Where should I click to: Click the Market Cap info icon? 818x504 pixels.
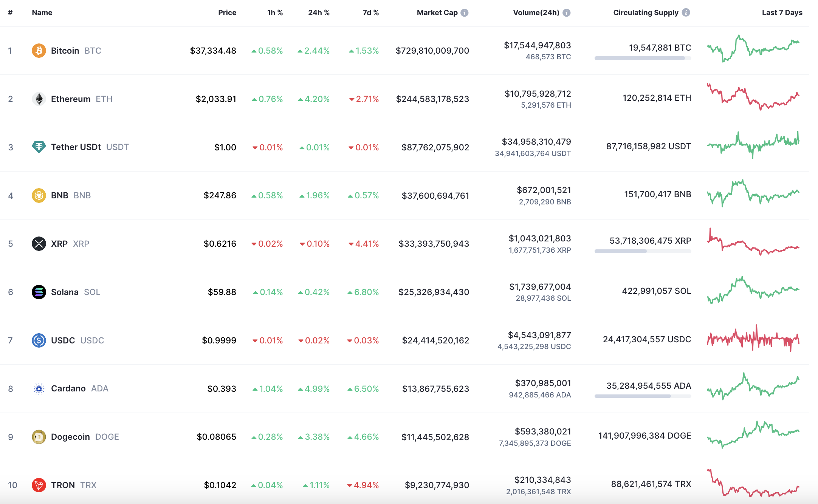[x=465, y=13]
